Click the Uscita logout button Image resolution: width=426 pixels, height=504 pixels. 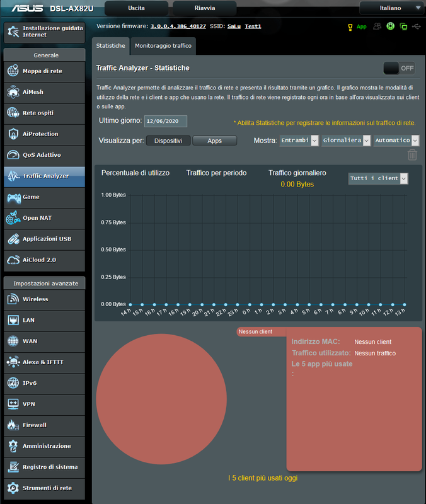tap(136, 8)
